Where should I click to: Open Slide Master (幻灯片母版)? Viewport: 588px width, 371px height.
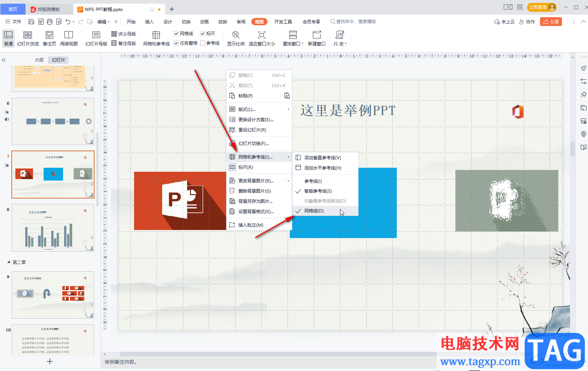(x=96, y=38)
